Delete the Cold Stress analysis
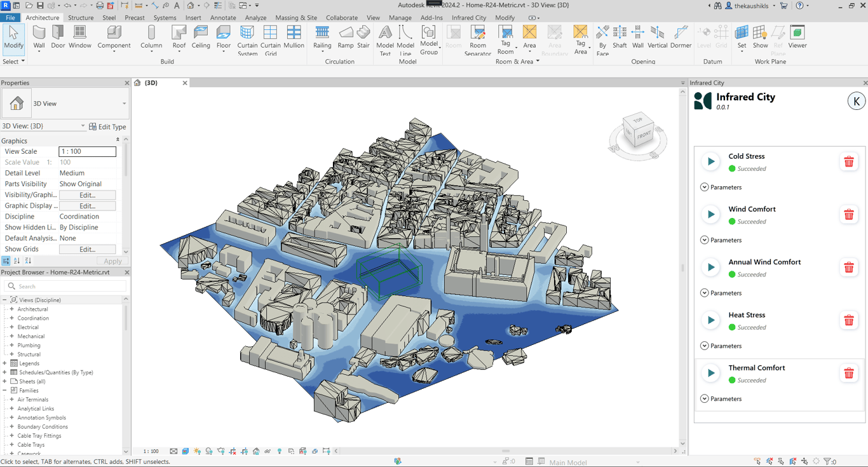 click(x=848, y=162)
